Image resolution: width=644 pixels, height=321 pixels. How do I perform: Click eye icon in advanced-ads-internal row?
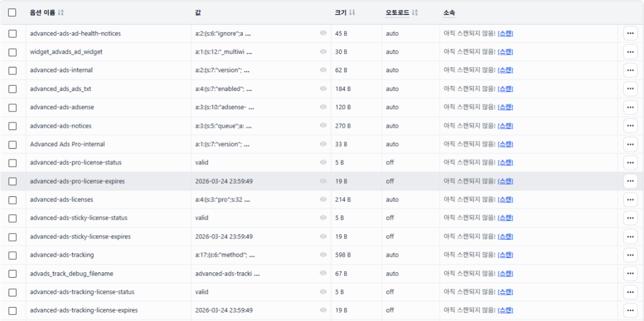pyautogui.click(x=323, y=70)
